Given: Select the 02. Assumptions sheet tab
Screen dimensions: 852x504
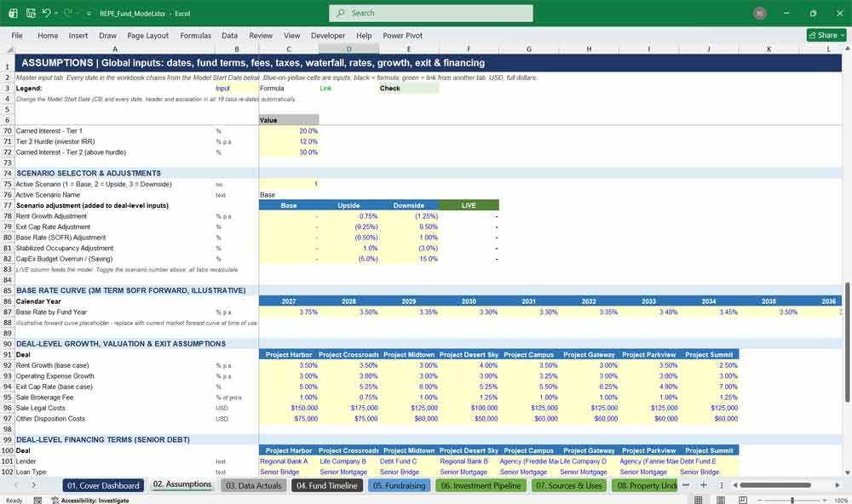Looking at the screenshot, I should click(182, 484).
